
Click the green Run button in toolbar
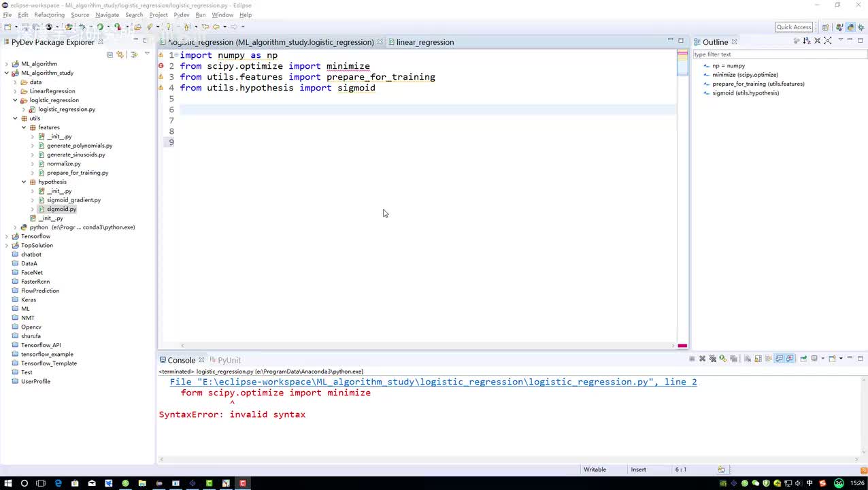point(100,27)
